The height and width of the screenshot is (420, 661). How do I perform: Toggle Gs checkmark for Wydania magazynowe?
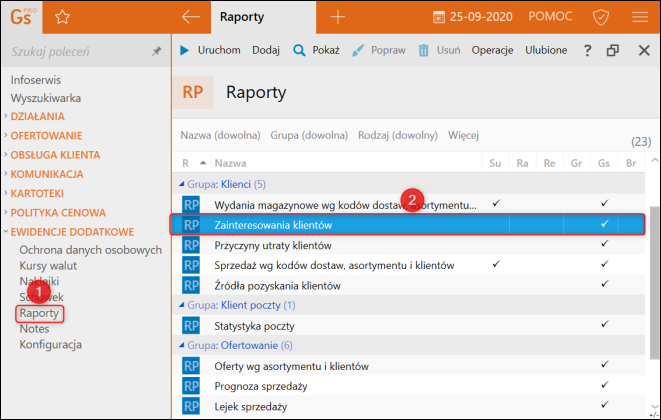(605, 203)
